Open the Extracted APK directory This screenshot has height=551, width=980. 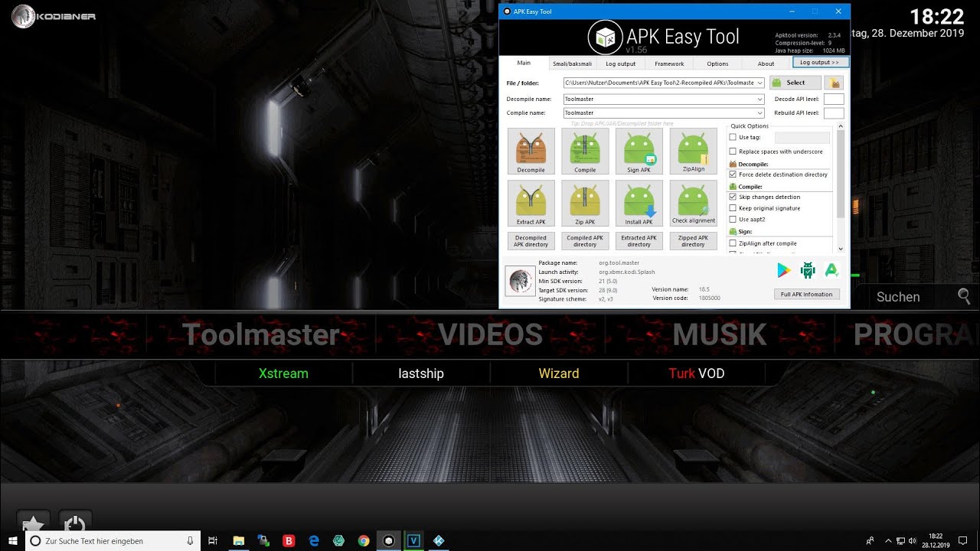pyautogui.click(x=639, y=241)
